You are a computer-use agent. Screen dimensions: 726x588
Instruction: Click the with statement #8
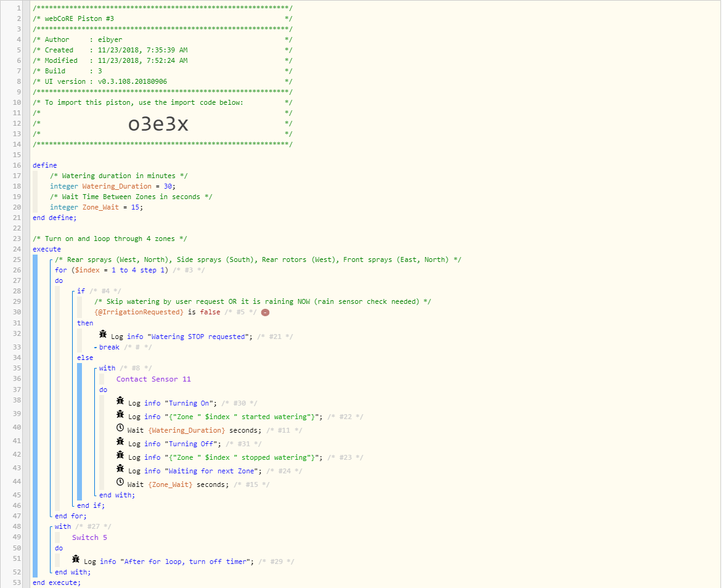point(107,368)
